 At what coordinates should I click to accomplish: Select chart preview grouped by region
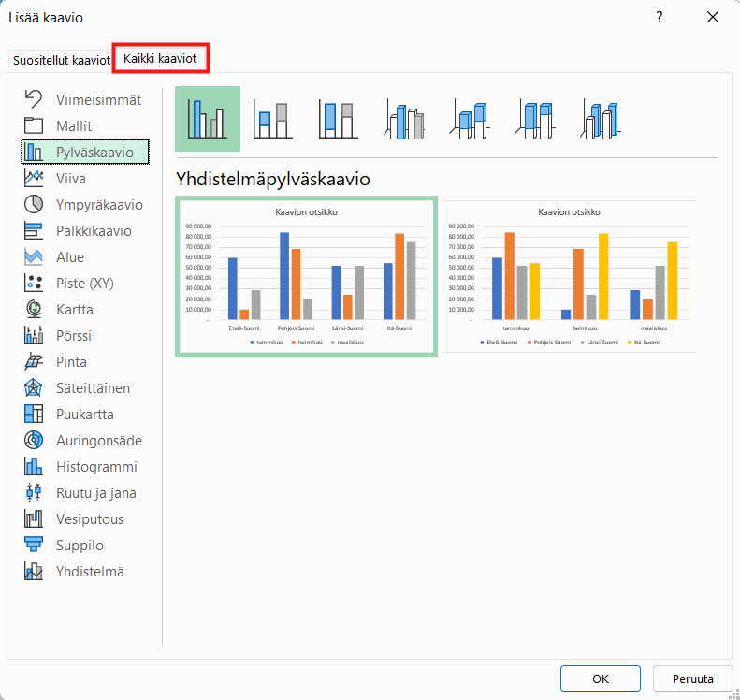pyautogui.click(x=306, y=276)
